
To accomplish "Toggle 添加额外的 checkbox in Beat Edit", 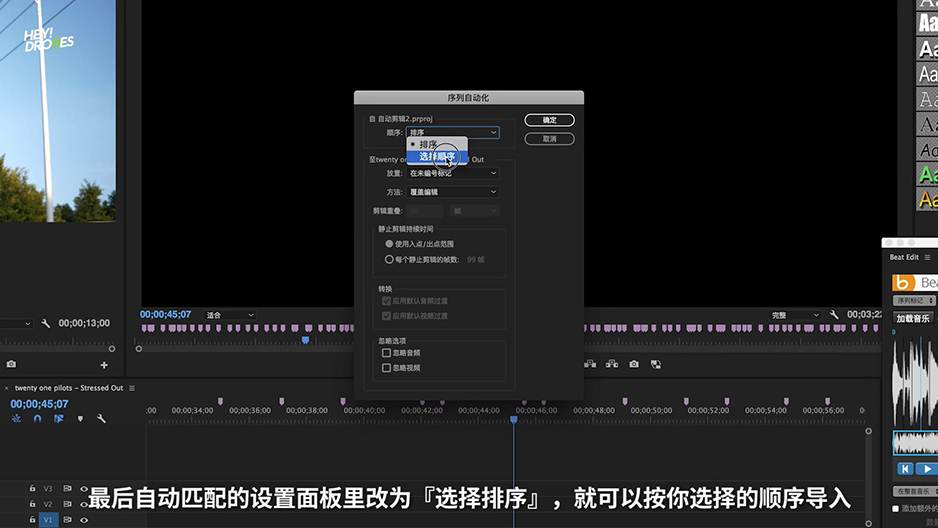I will [896, 509].
